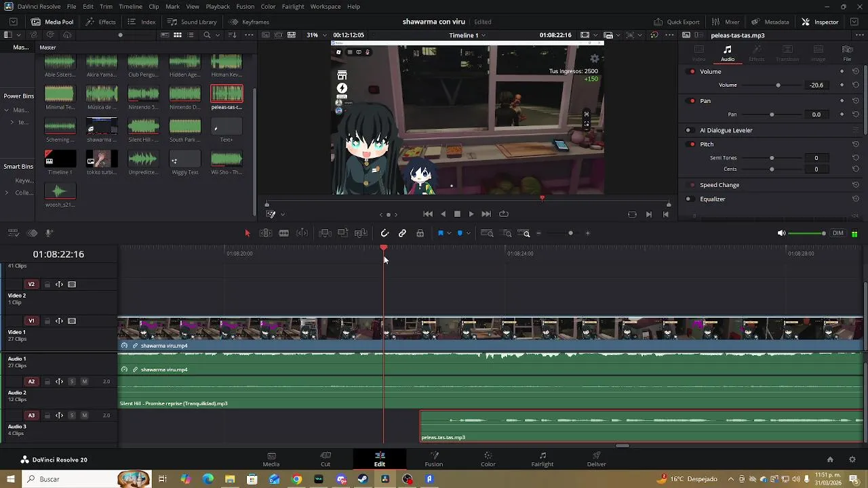Screen dimensions: 868x488
Task: Open the Flag color dropdown arrow
Action: [448, 233]
